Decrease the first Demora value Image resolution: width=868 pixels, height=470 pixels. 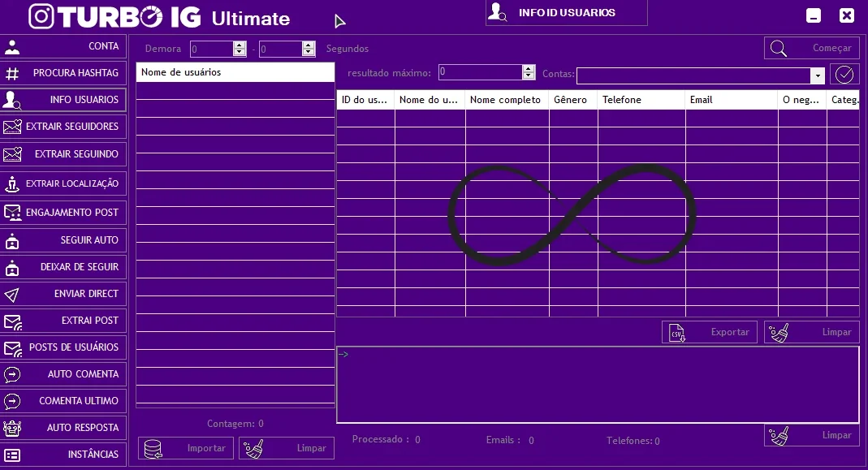240,53
